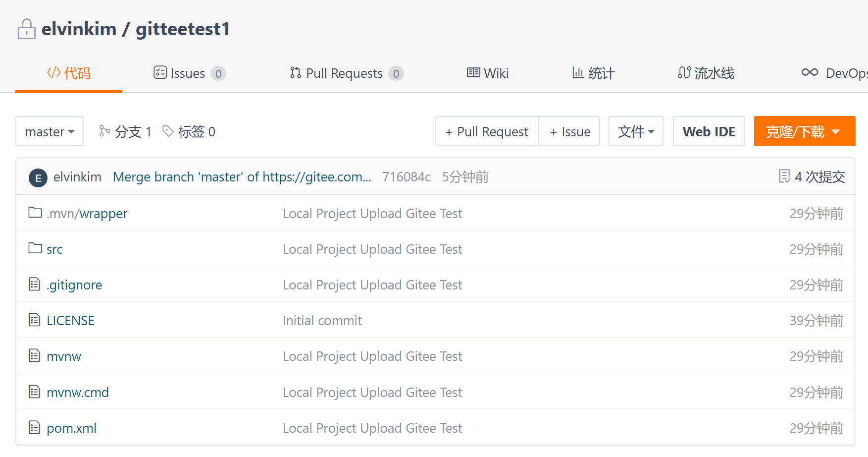868x457 pixels.
Task: Click commit message in pom.xml row
Action: pos(372,428)
